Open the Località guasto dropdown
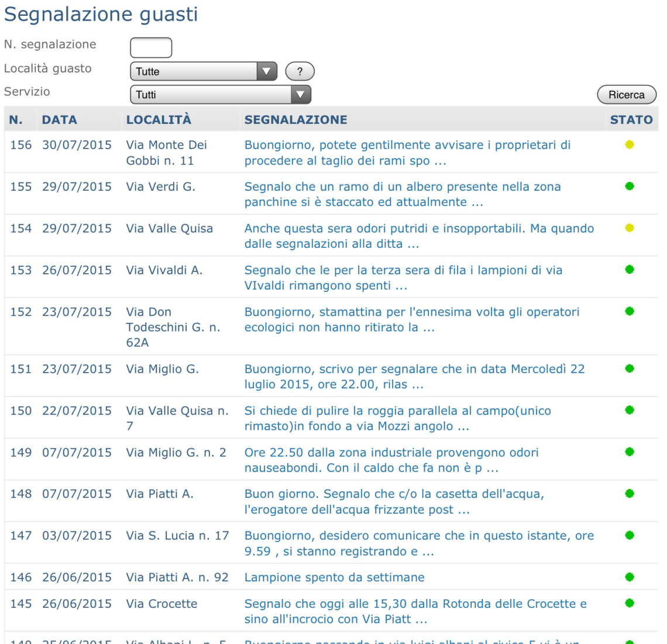Screen dimensions: 667x644 203,71
